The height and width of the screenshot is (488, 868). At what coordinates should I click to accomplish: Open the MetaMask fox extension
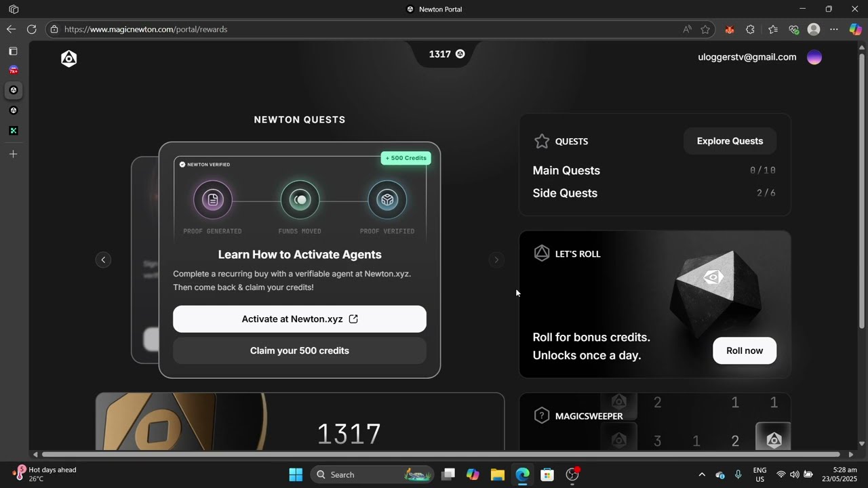pos(730,29)
